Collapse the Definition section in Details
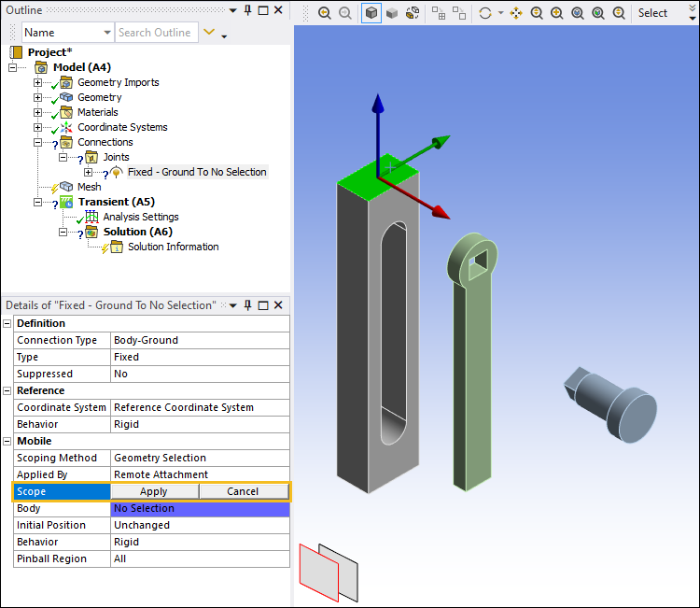 (7, 323)
